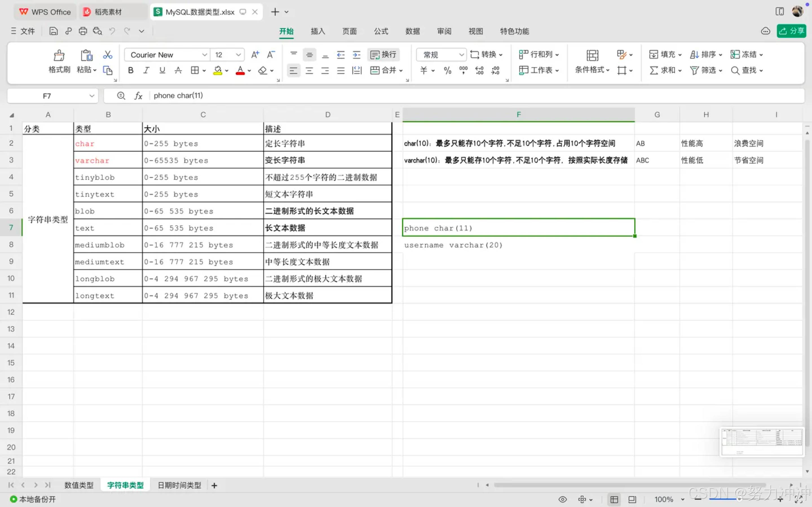Open the 数值类型 sheet tab
Viewport: 812px width, 507px height.
point(79,485)
